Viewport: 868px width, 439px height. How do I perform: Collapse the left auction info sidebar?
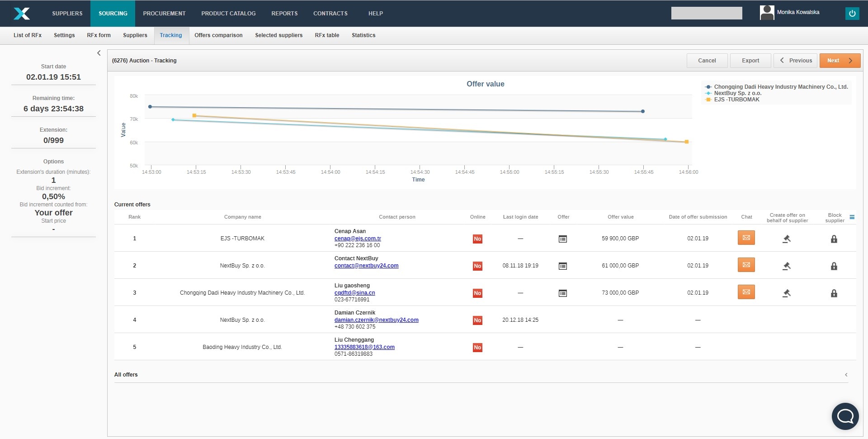[x=99, y=53]
